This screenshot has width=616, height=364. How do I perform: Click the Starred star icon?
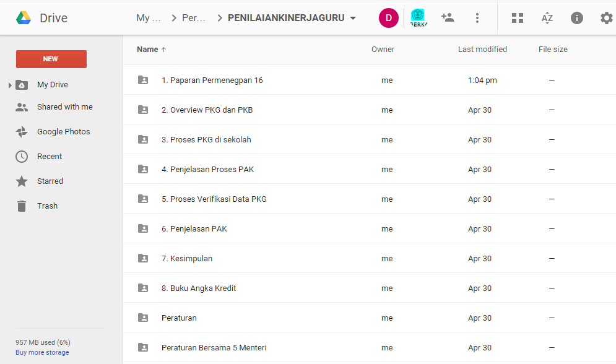point(22,181)
